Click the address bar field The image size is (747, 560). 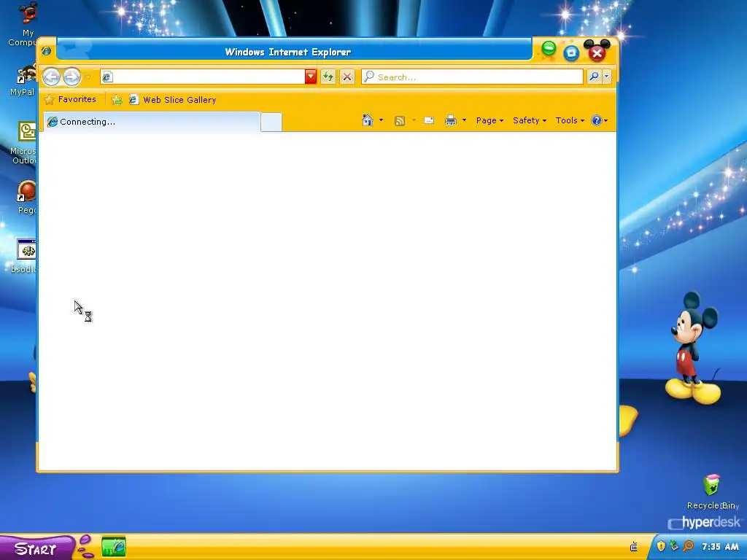[x=203, y=77]
